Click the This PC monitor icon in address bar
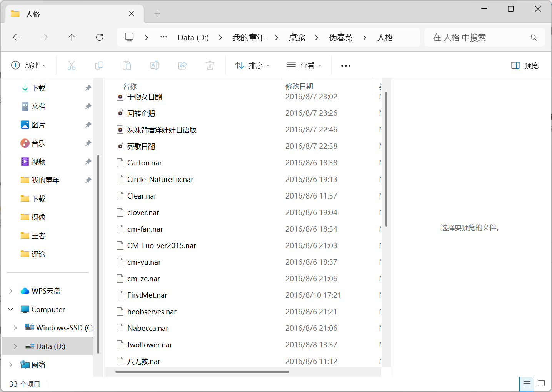The image size is (552, 392). tap(129, 37)
